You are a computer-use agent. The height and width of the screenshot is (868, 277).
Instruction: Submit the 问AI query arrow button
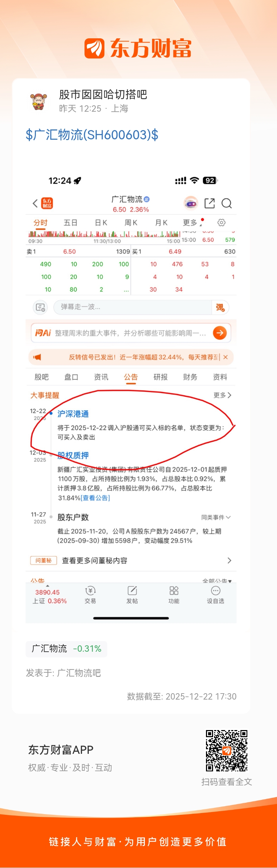coord(220,333)
